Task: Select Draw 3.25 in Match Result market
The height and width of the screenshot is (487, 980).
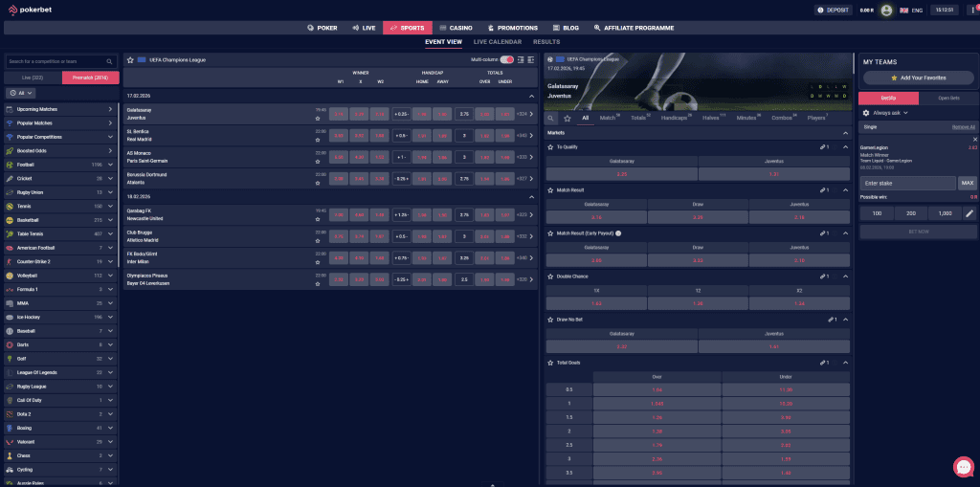Action: pos(698,217)
